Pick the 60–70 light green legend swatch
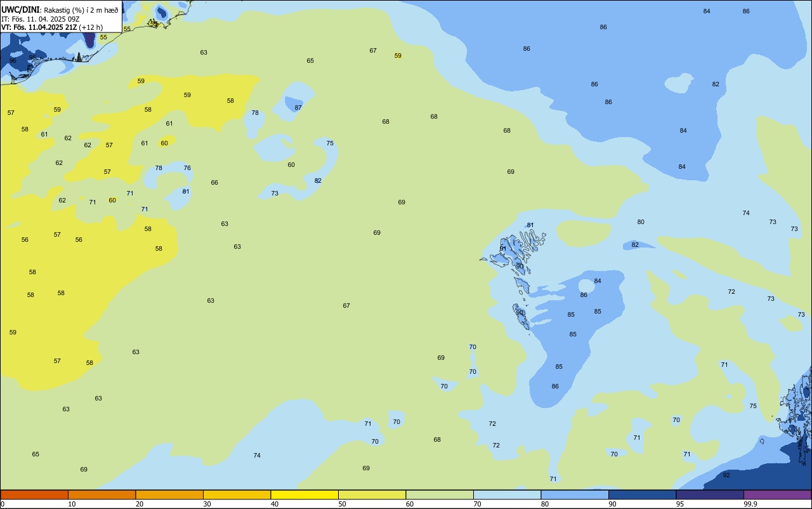The height and width of the screenshot is (509, 812). point(440,494)
